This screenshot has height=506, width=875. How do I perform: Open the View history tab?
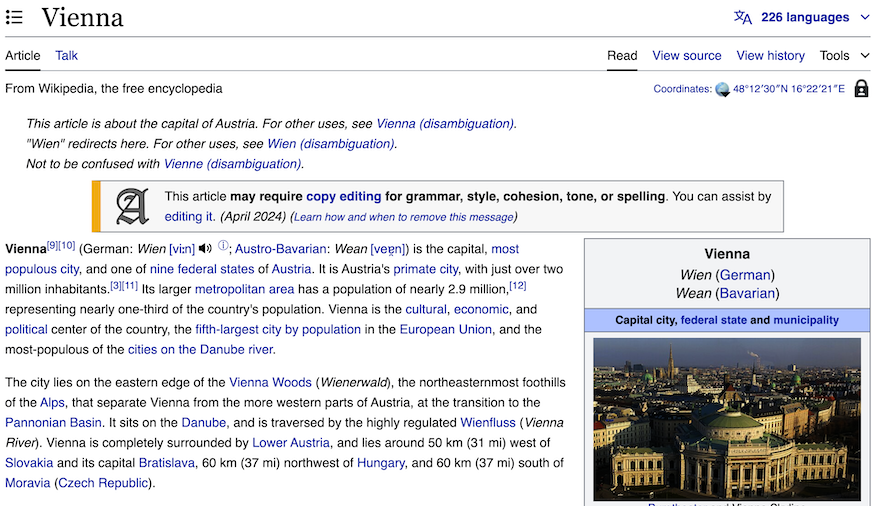click(770, 56)
